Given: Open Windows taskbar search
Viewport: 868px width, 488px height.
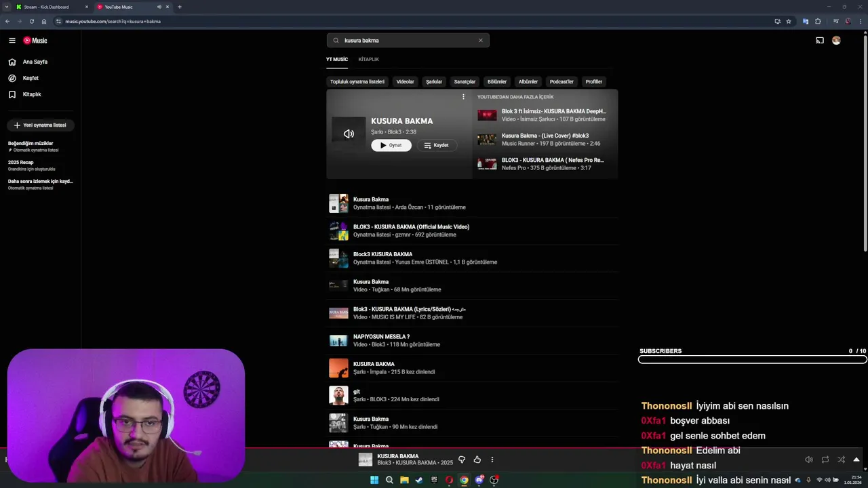Looking at the screenshot, I should point(389,480).
